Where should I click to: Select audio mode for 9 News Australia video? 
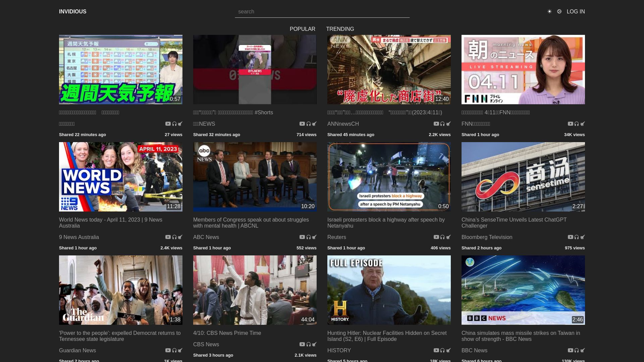[x=174, y=237]
